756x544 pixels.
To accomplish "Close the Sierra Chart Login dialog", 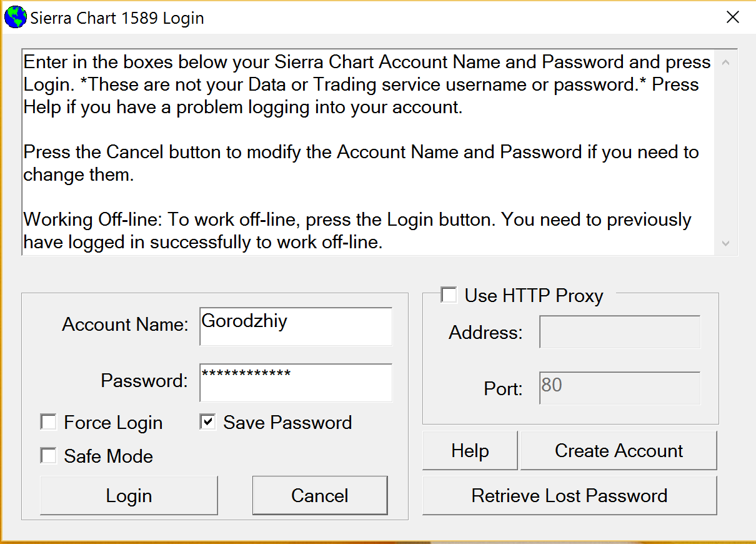I will (x=733, y=17).
